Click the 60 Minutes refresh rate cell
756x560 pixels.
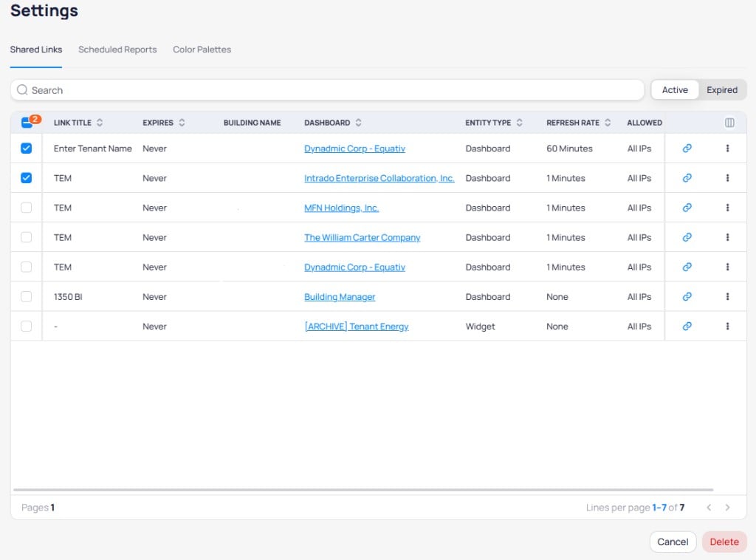point(569,148)
